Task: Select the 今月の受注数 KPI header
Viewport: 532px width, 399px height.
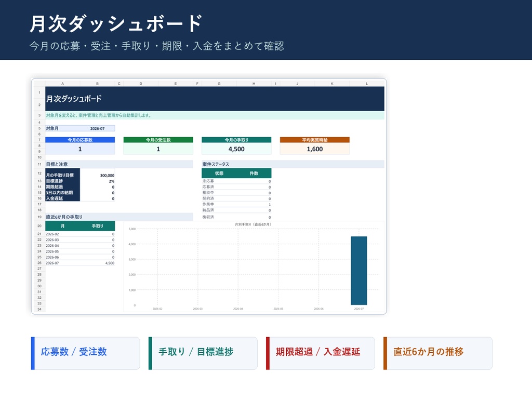Action: coord(158,140)
